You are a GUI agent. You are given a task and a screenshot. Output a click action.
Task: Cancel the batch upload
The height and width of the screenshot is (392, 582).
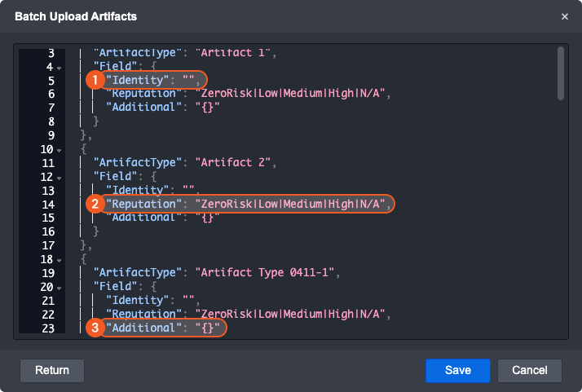[529, 370]
